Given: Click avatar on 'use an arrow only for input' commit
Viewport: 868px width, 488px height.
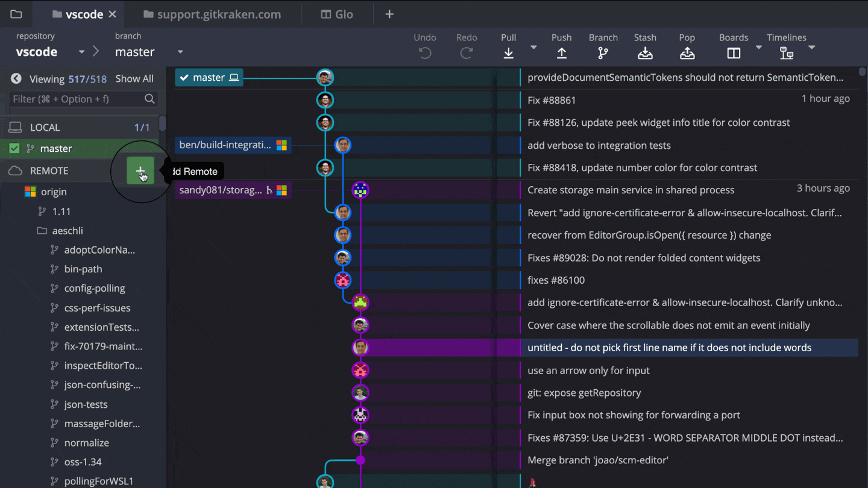Looking at the screenshot, I should 360,370.
